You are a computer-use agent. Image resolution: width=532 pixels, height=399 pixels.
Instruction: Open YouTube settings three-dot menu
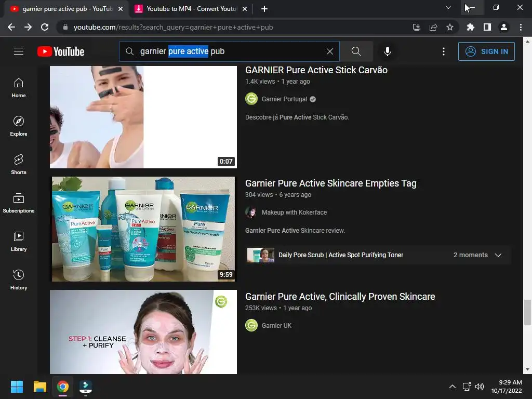444,51
